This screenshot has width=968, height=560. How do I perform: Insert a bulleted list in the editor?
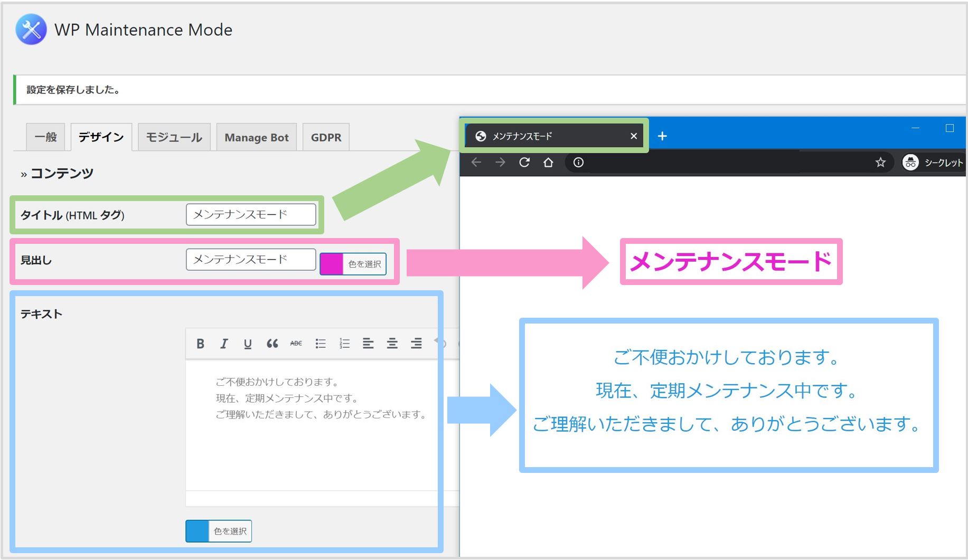(321, 343)
